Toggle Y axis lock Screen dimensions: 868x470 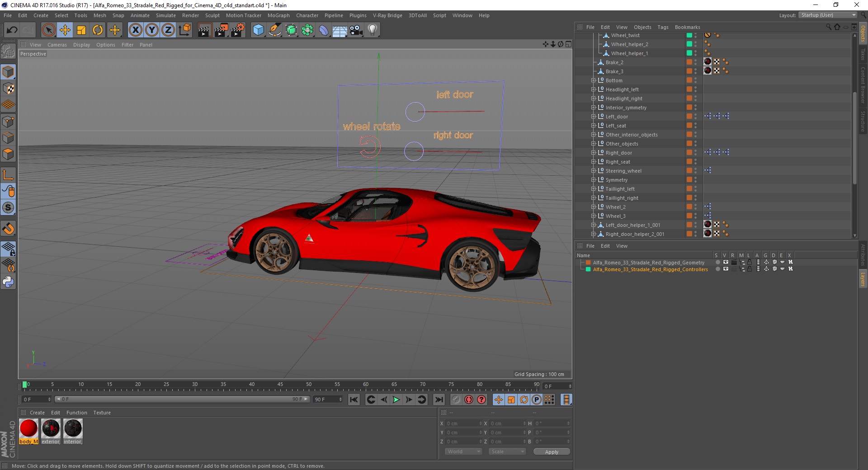(x=152, y=30)
